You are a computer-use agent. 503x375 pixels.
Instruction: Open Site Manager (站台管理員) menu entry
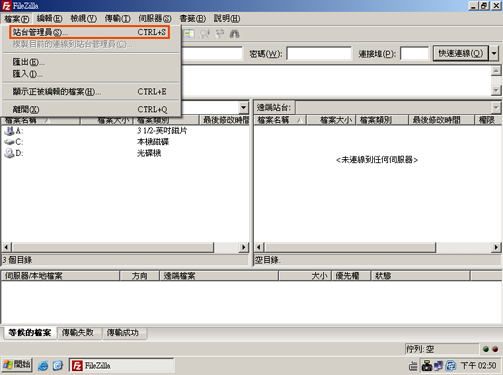point(89,32)
